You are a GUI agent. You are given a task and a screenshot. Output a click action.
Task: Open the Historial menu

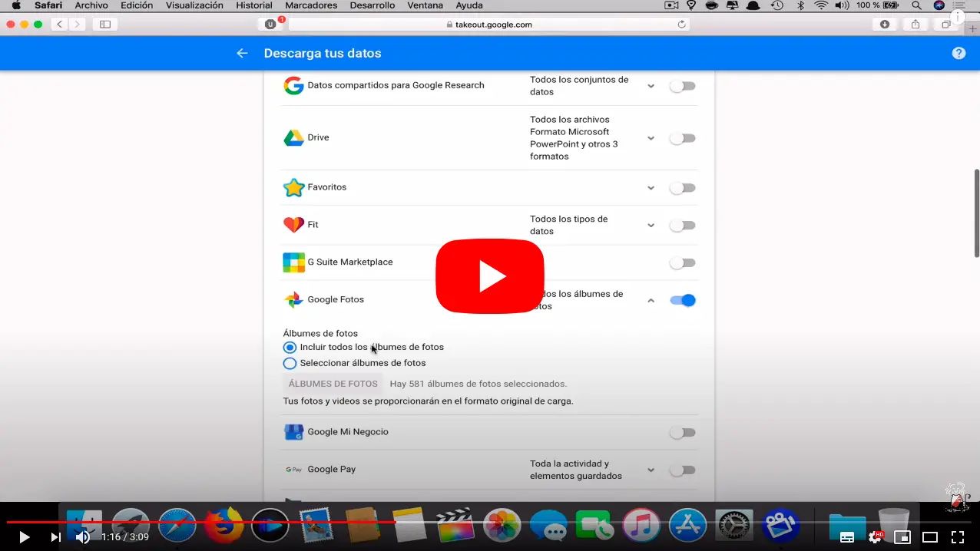(x=254, y=5)
